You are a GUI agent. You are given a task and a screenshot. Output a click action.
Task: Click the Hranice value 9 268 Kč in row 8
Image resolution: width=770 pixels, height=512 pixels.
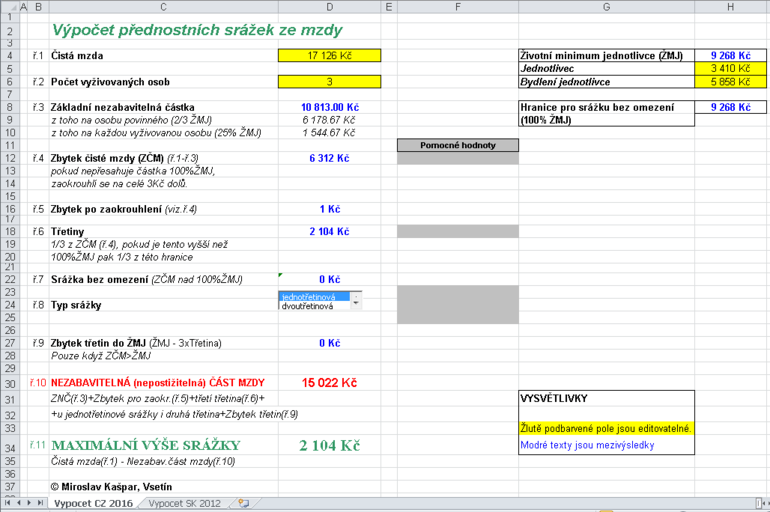[x=731, y=107]
